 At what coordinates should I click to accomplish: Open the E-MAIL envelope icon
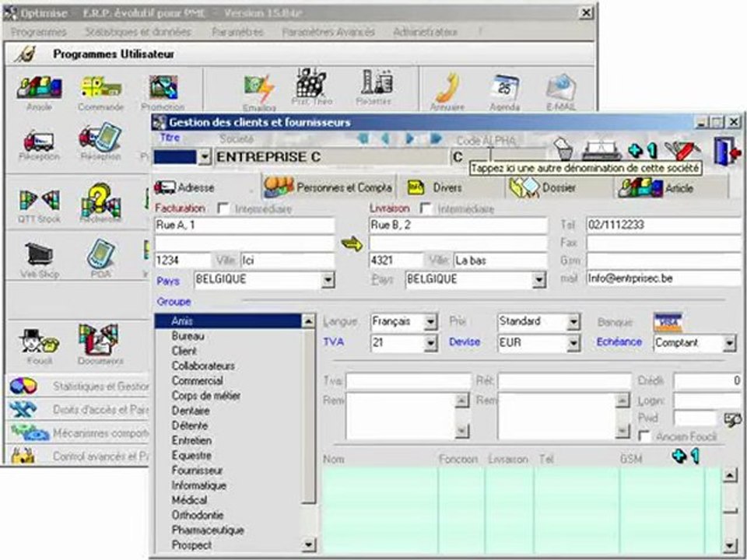coord(561,88)
